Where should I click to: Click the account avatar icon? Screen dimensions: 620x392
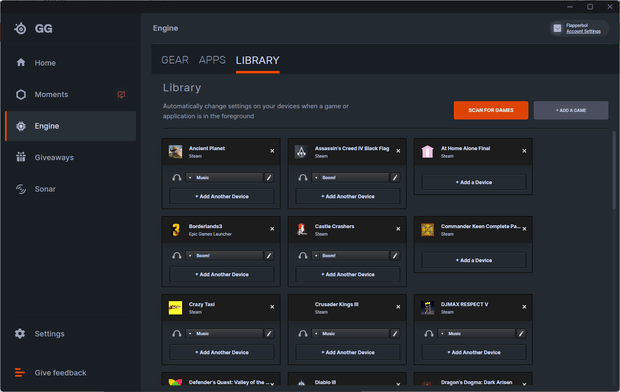557,28
